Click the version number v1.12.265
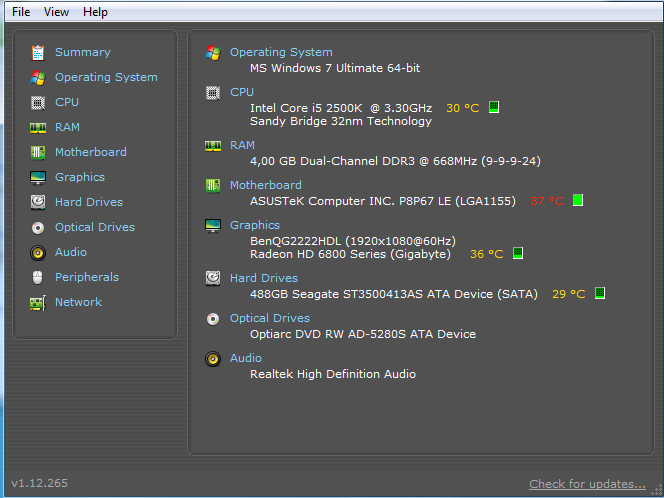The width and height of the screenshot is (664, 498). pos(40,484)
